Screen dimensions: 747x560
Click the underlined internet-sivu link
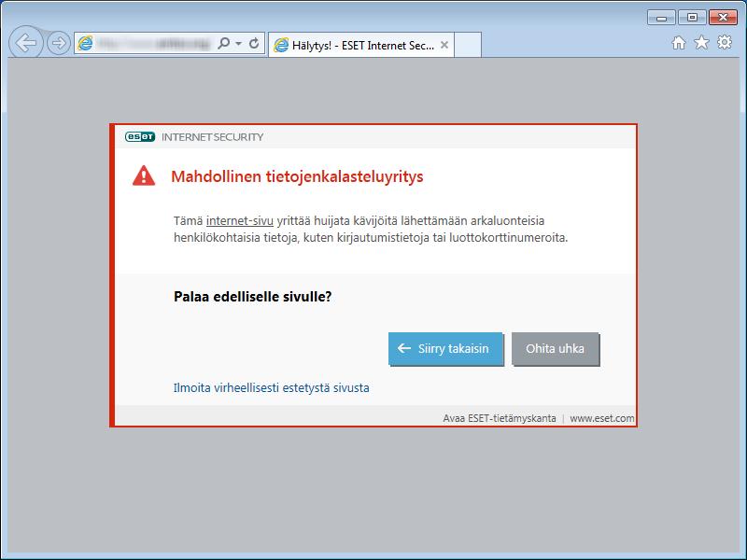[x=240, y=221]
